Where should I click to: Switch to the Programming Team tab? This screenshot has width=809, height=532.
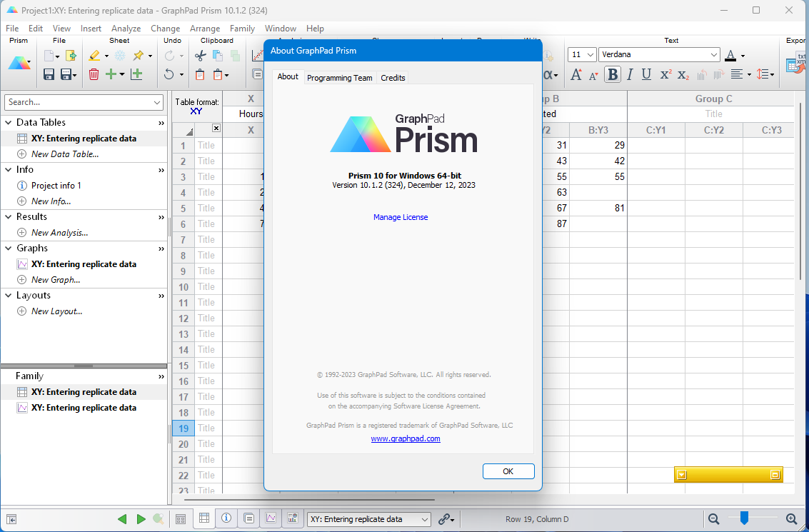339,77
